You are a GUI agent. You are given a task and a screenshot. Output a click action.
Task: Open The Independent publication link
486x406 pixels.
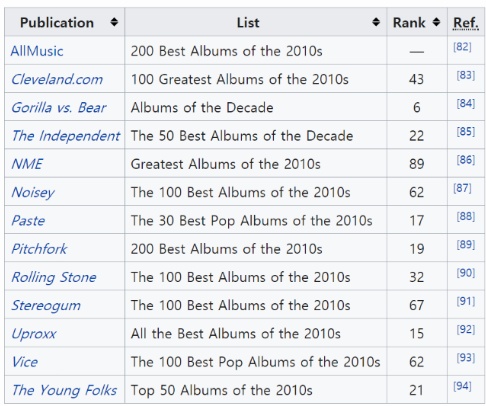click(66, 136)
